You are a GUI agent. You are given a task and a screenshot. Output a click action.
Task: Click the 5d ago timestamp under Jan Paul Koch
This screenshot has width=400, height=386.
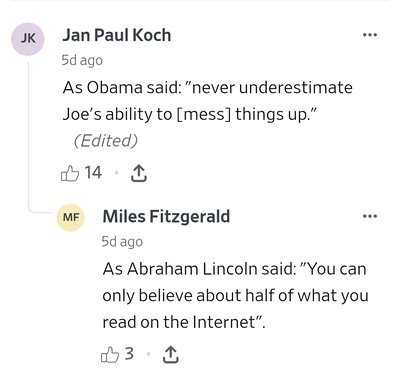point(82,60)
